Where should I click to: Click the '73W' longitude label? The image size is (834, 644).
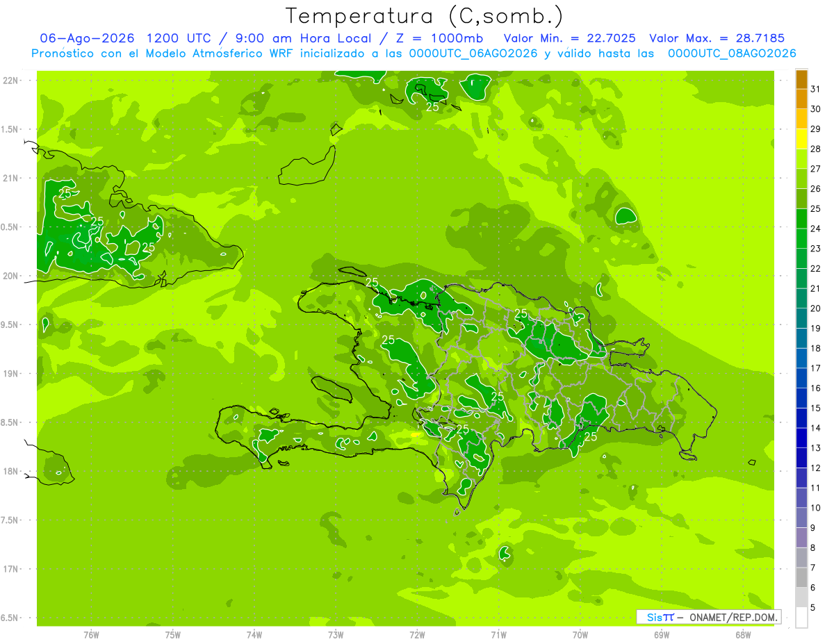coord(336,635)
